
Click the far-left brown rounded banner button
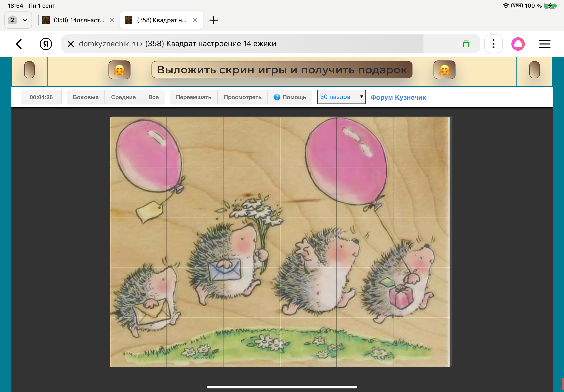[29, 70]
